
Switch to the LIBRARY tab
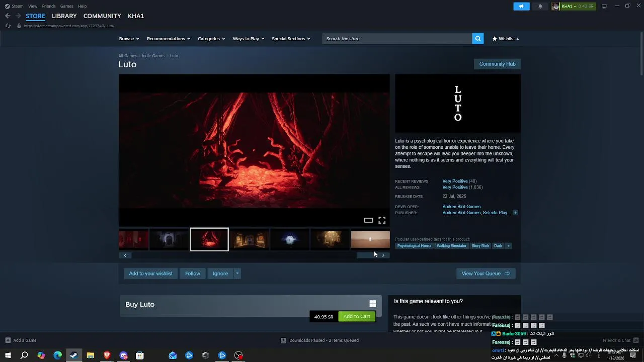tap(64, 16)
